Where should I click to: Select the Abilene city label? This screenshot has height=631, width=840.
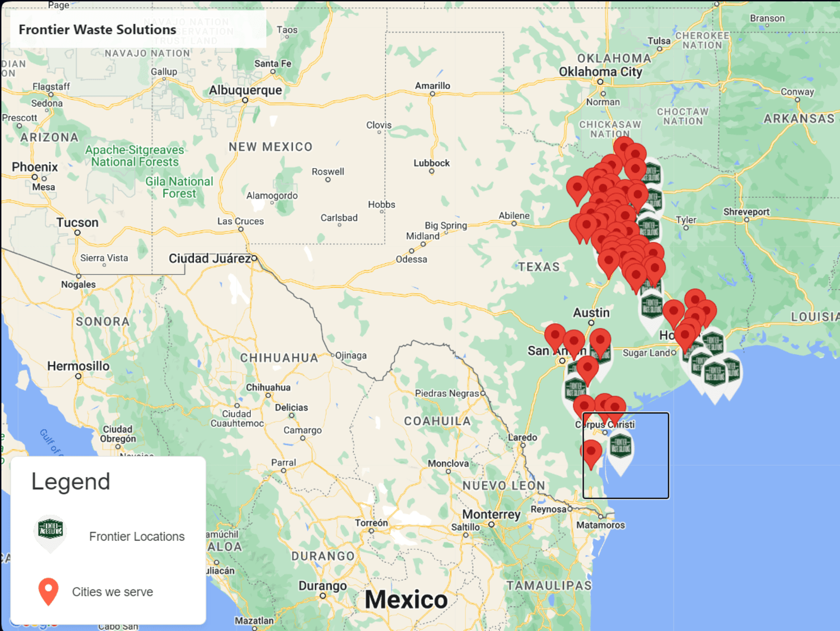click(514, 216)
